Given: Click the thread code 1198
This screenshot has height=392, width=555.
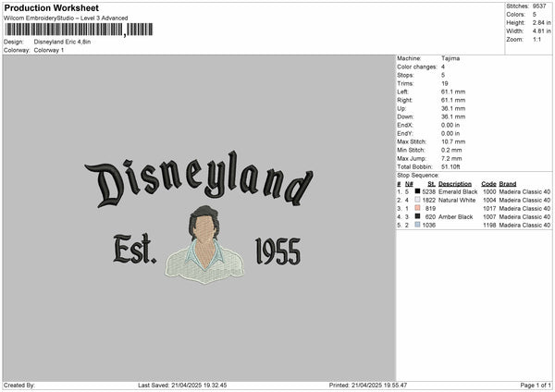Looking at the screenshot, I should point(489,226).
